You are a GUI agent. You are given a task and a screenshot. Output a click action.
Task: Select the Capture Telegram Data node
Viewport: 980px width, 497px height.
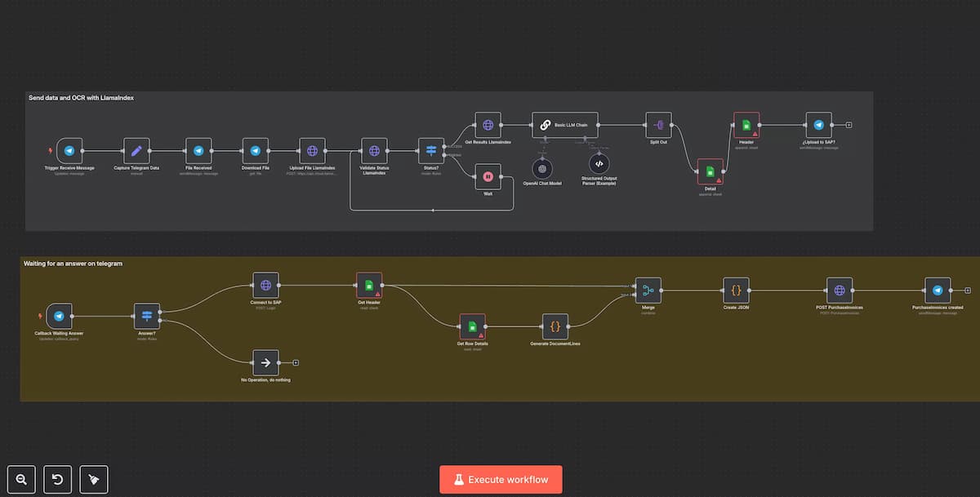coord(136,151)
